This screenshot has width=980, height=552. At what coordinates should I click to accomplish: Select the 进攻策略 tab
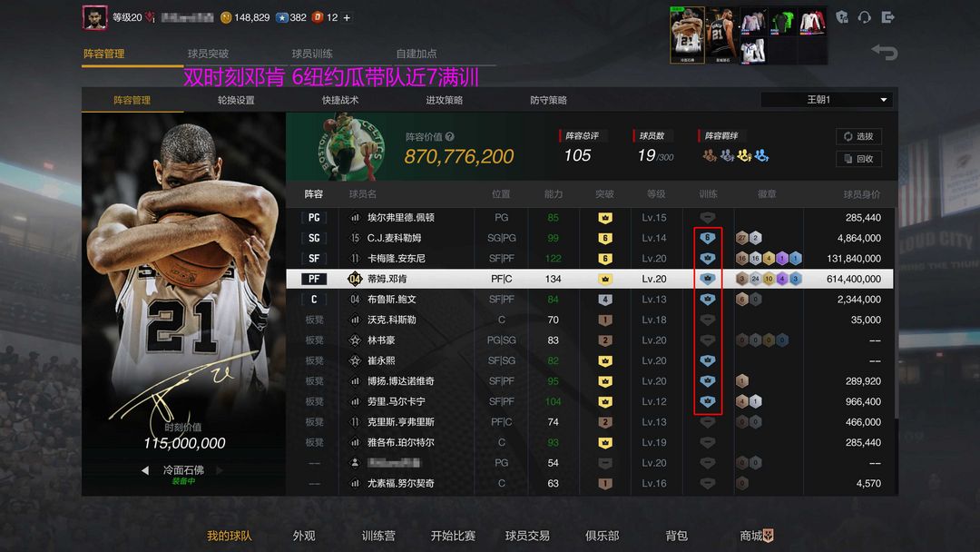[x=445, y=100]
